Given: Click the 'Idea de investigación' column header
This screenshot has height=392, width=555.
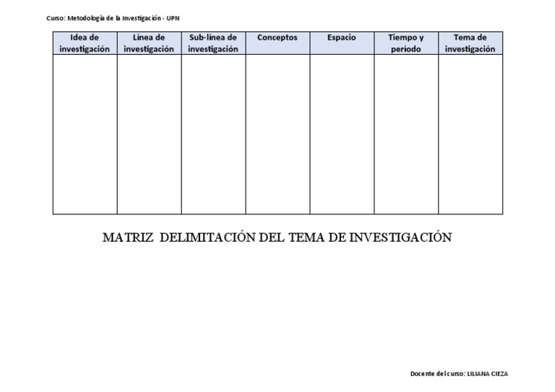Looking at the screenshot, I should tap(85, 43).
